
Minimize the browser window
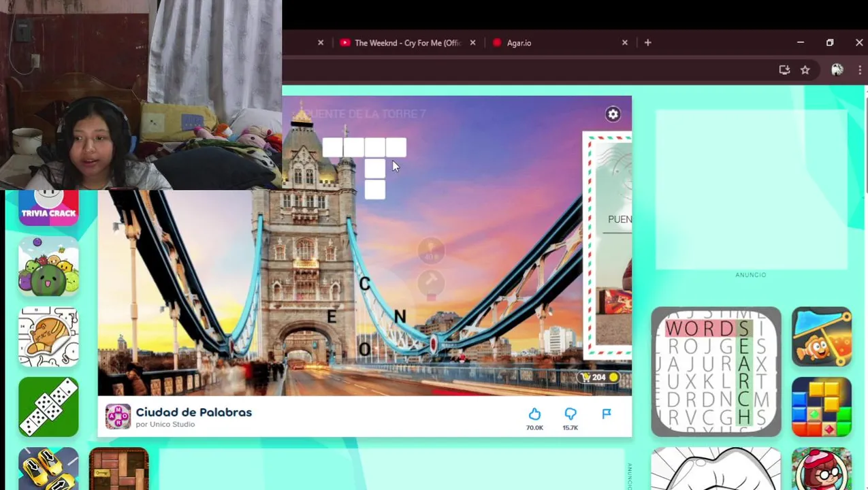click(x=801, y=43)
